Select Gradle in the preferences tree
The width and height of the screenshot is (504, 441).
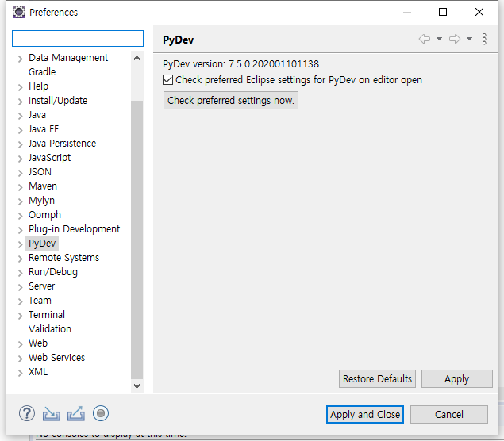pyautogui.click(x=42, y=72)
